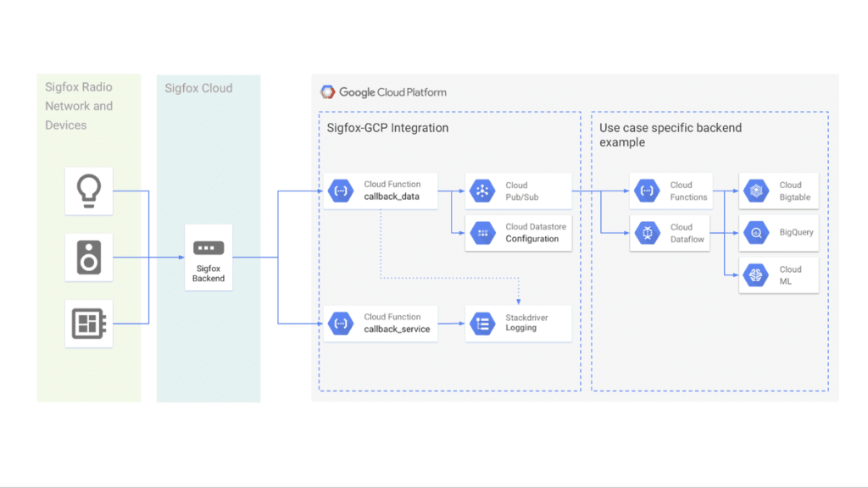868x488 pixels.
Task: Click the Google Cloud Platform logo
Action: click(328, 91)
